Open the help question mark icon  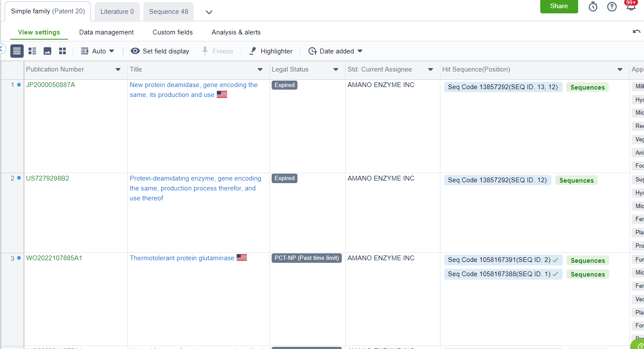pos(612,6)
